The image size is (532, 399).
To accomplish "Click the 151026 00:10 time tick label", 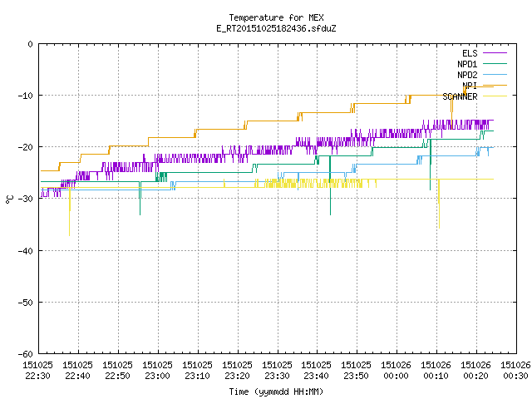I will click(436, 371).
